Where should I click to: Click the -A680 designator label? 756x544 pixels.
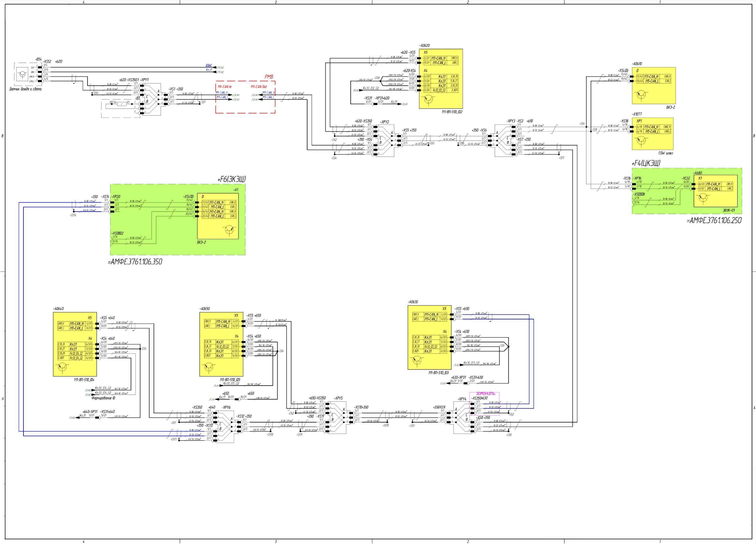(697, 173)
